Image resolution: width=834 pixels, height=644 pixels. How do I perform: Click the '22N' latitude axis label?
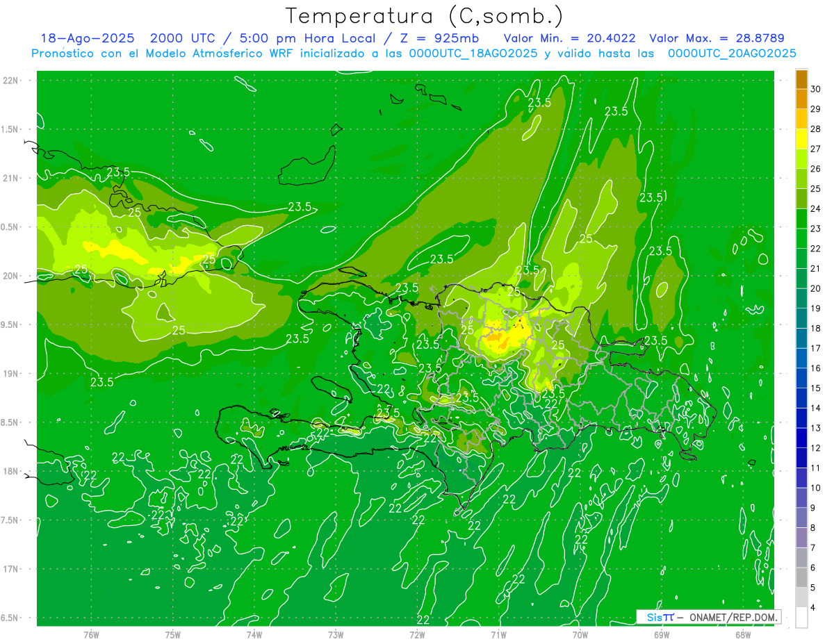tap(10, 81)
